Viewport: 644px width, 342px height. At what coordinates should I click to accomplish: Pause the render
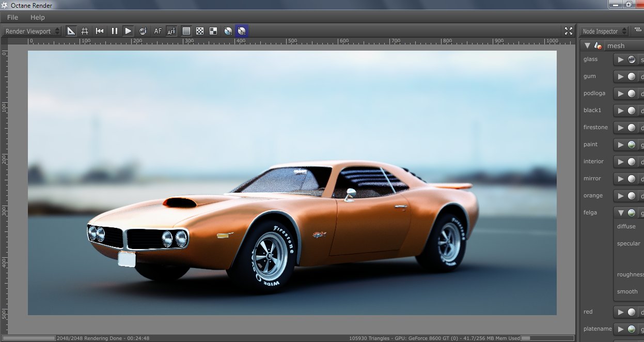tap(114, 31)
